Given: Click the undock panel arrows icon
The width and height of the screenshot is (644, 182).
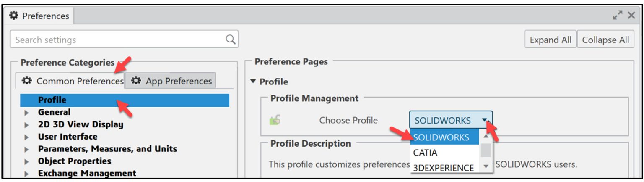Looking at the screenshot, I should [x=618, y=16].
